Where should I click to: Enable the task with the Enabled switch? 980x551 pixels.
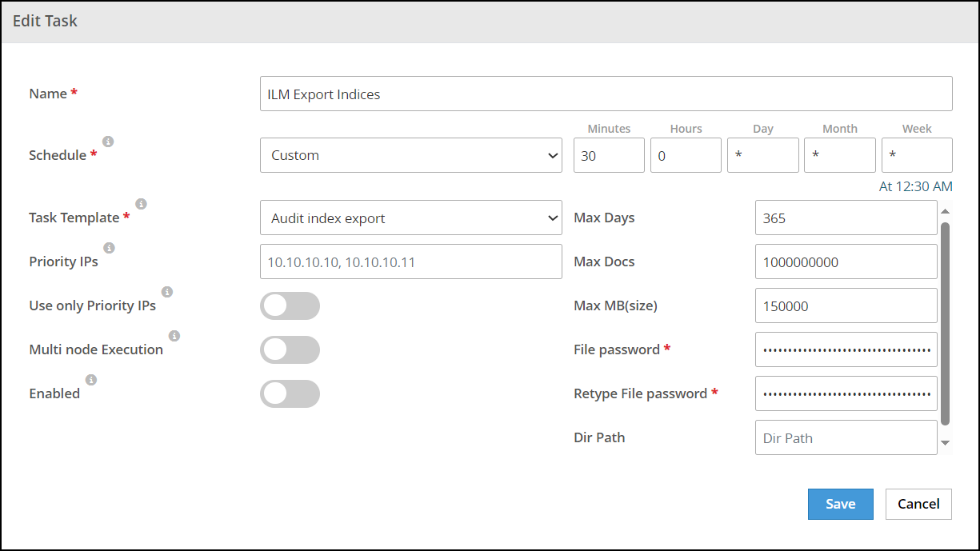pos(290,394)
